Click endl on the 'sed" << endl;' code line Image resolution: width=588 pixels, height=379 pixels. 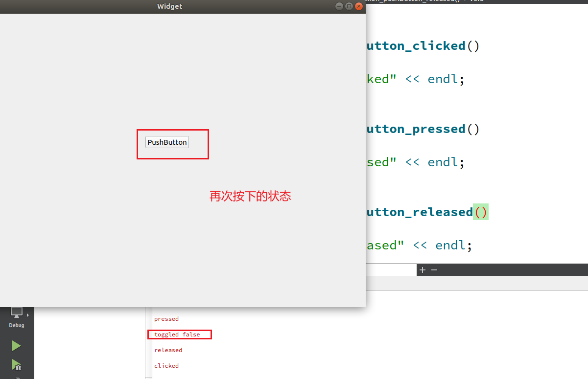tap(443, 162)
